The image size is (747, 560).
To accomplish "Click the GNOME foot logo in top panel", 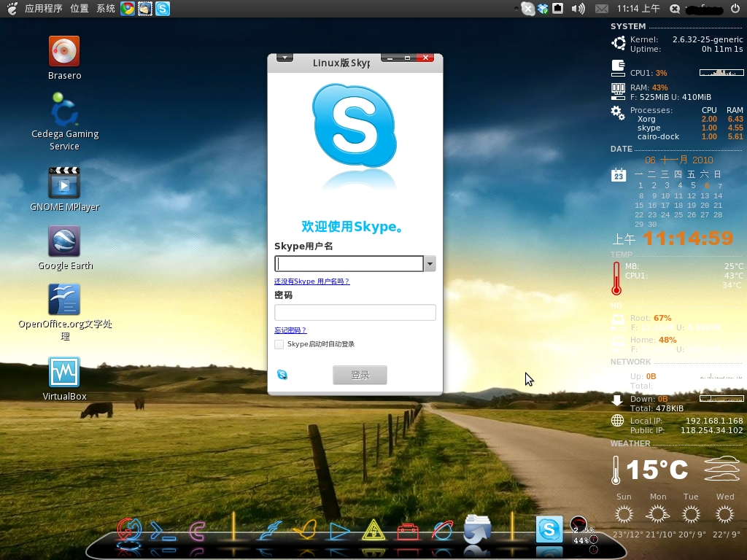I will [x=12, y=8].
